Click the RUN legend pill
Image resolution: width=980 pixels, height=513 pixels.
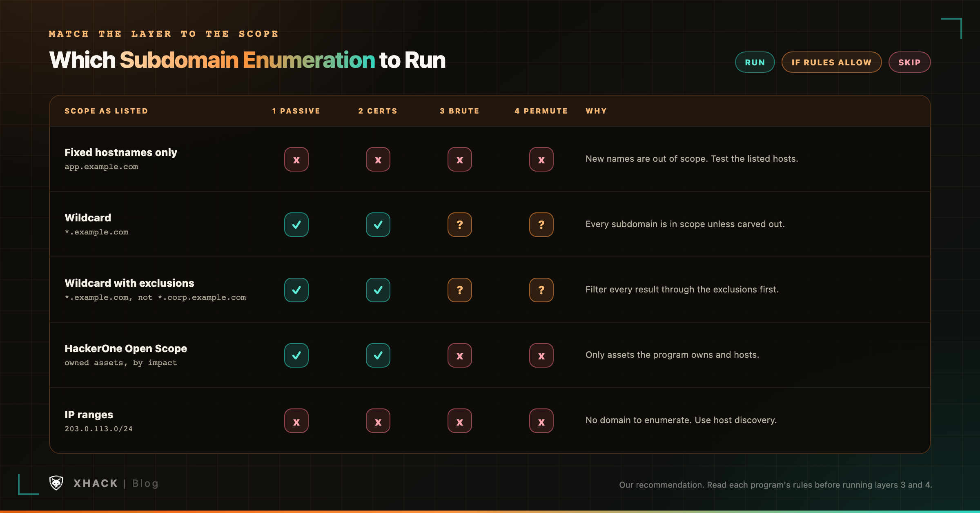tap(755, 62)
